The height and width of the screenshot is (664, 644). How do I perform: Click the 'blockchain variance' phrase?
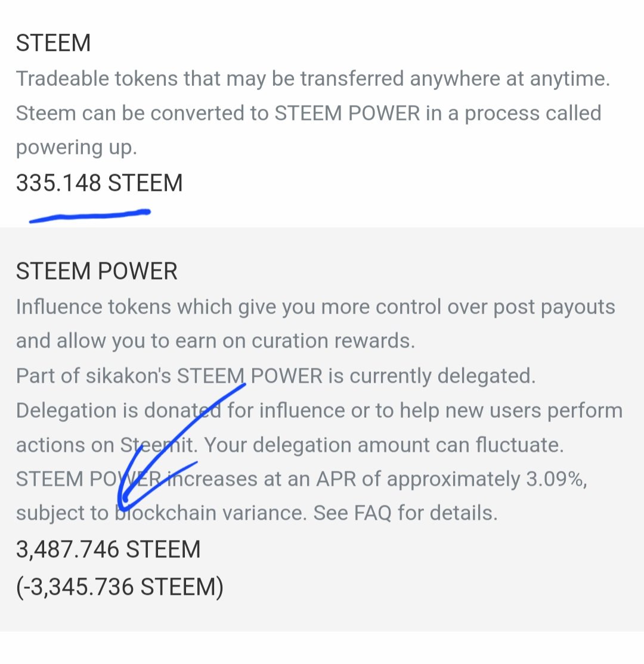(x=210, y=513)
